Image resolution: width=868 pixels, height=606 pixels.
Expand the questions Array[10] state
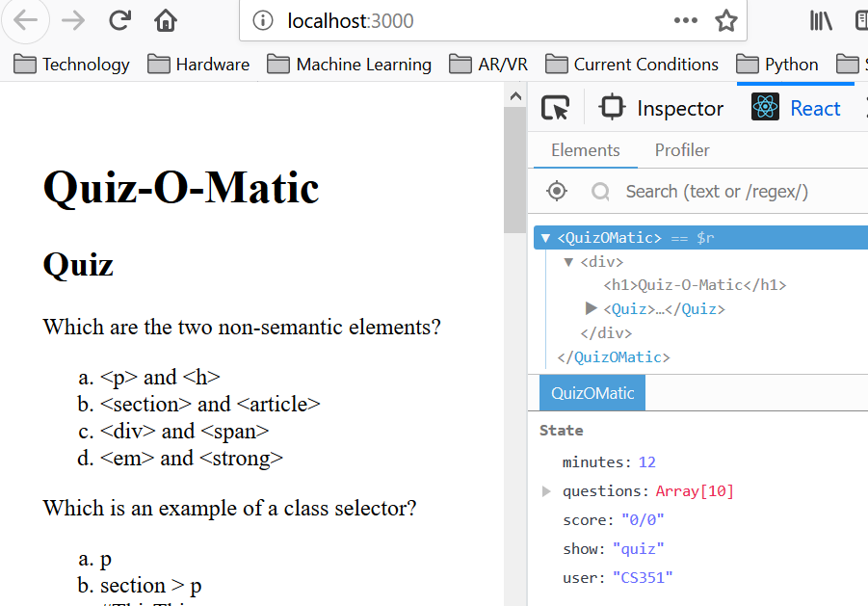click(x=547, y=491)
